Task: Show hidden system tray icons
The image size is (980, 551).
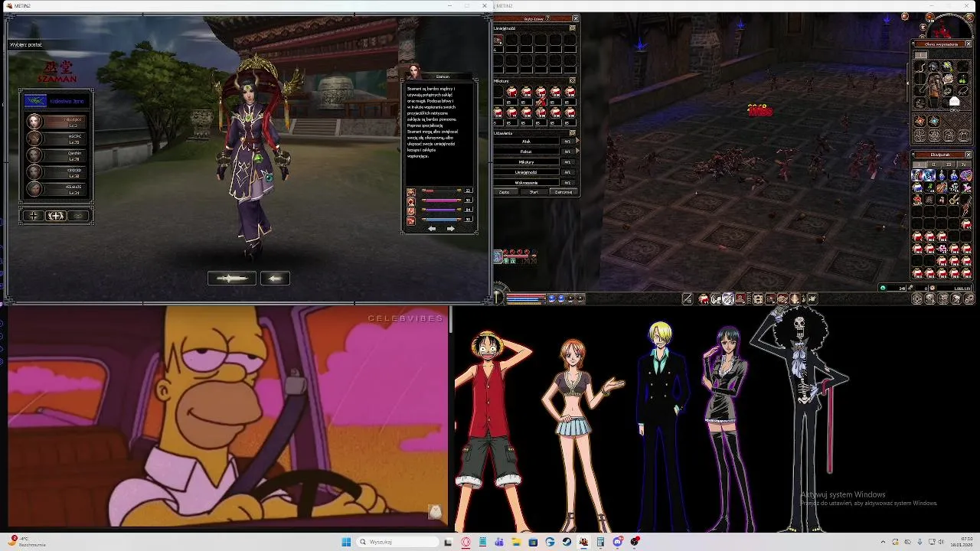Action: [x=883, y=542]
